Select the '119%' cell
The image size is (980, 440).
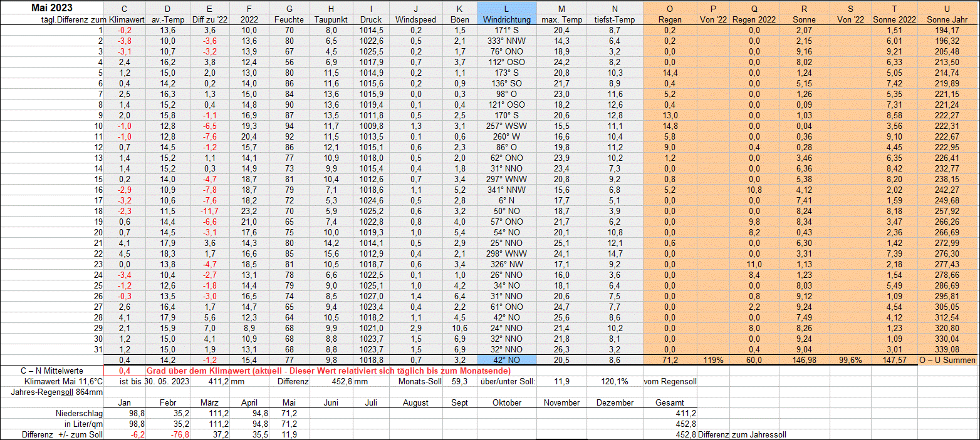point(713,360)
